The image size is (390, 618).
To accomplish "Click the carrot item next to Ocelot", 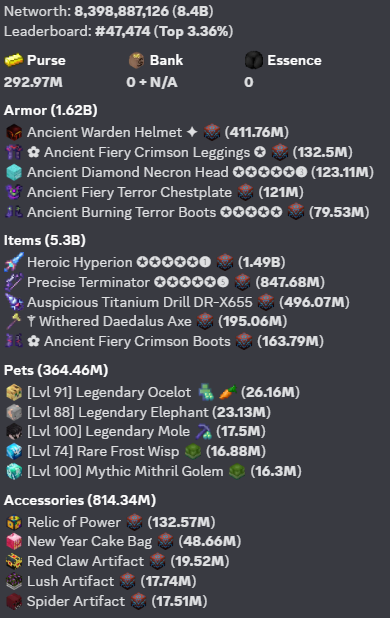I will (x=228, y=392).
